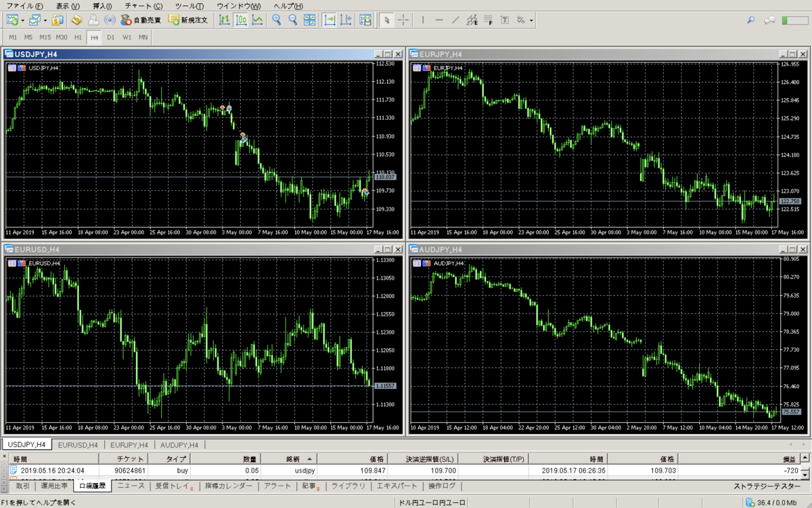The height and width of the screenshot is (508, 812).
Task: Click the arrows/symbols drawing icon
Action: pos(520,20)
